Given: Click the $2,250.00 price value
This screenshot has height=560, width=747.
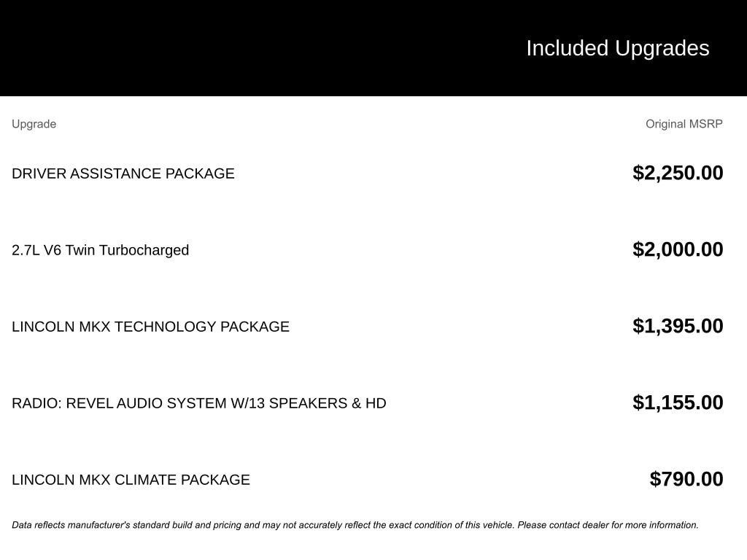Looking at the screenshot, I should coord(678,173).
